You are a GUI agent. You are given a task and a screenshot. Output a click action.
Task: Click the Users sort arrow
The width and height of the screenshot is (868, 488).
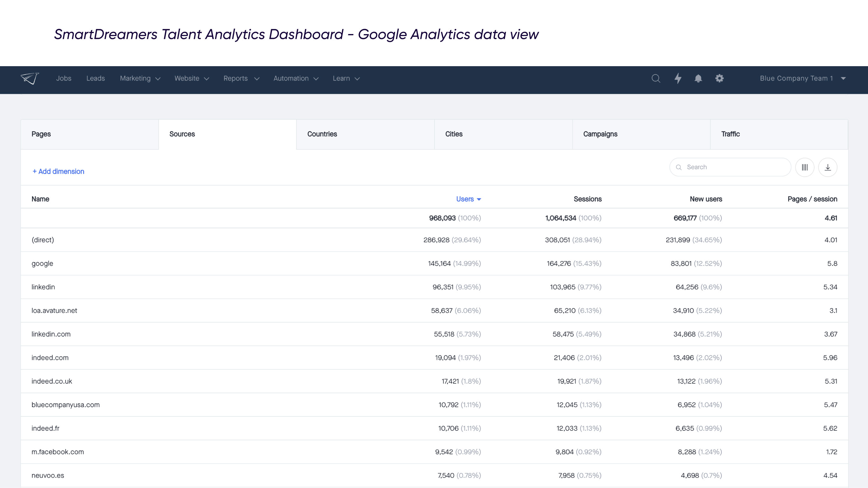click(x=479, y=199)
